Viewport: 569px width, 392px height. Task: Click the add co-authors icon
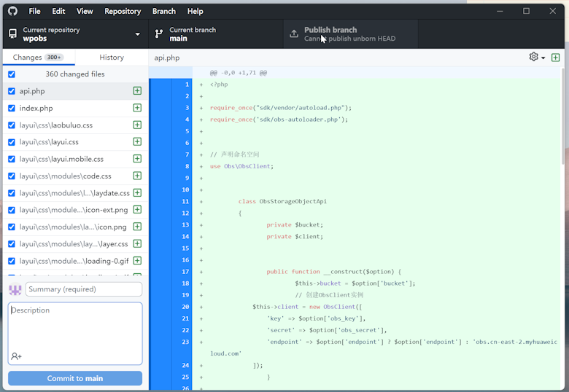point(16,356)
